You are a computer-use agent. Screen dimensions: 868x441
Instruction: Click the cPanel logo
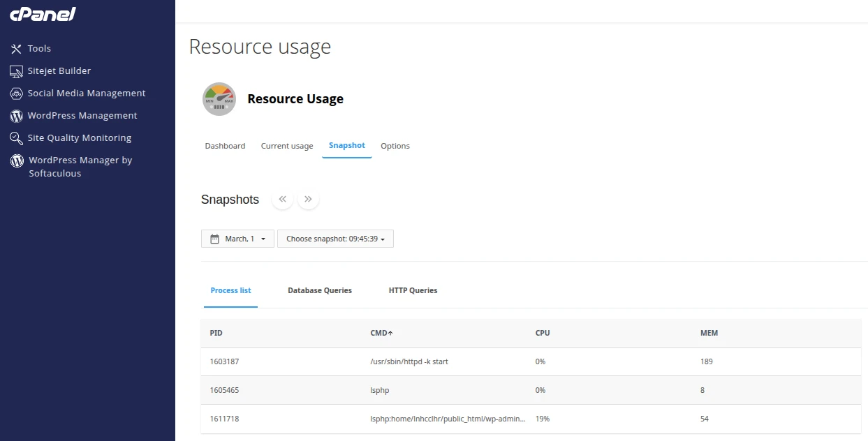click(x=42, y=13)
